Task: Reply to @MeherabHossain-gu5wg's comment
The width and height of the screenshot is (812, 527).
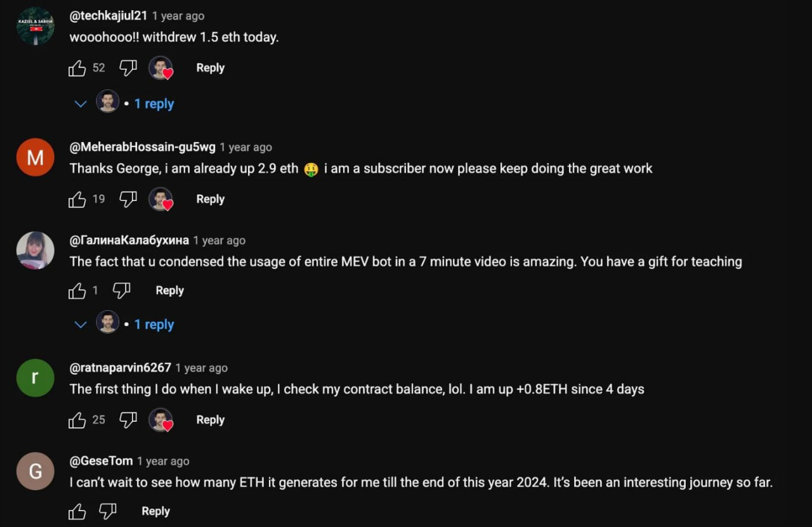Action: 210,199
